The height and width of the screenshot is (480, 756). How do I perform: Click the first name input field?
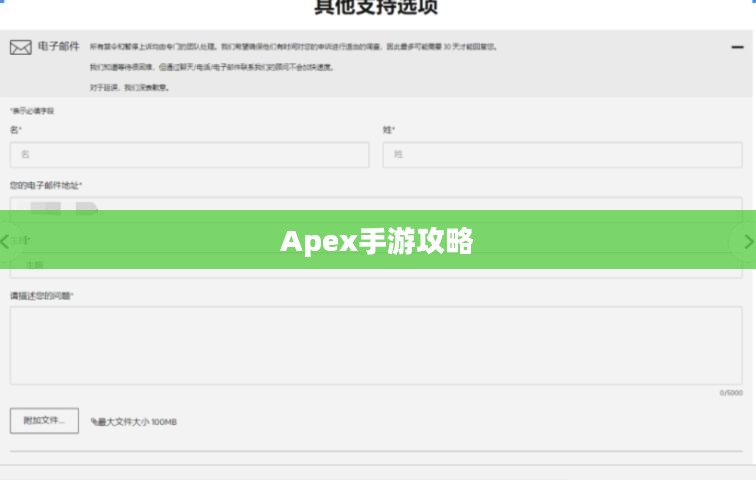pyautogui.click(x=189, y=155)
